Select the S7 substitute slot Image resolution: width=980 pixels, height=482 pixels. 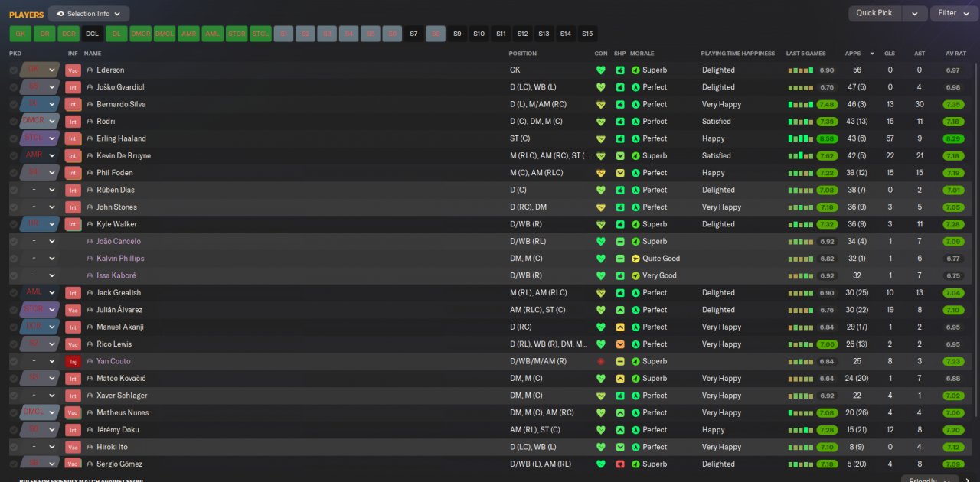coord(413,34)
